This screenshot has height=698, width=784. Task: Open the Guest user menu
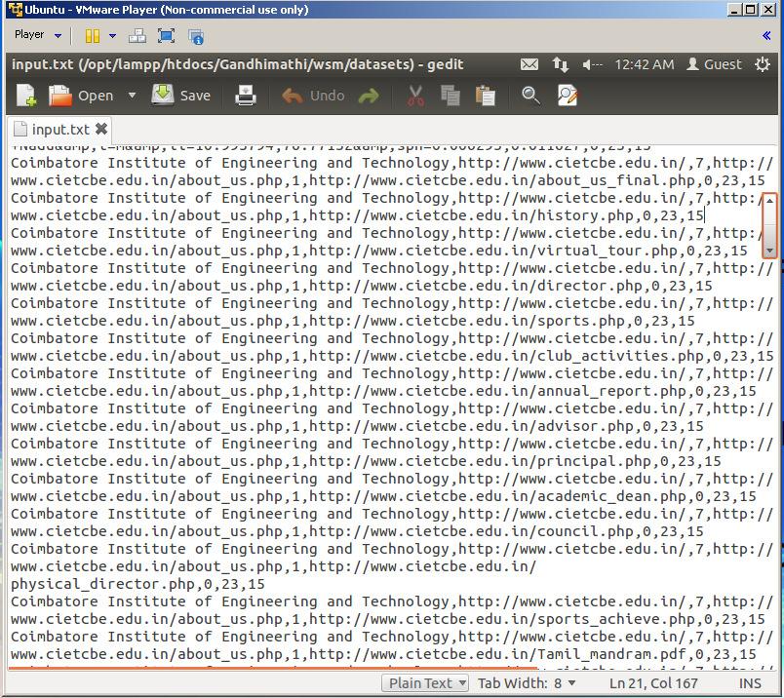[714, 64]
